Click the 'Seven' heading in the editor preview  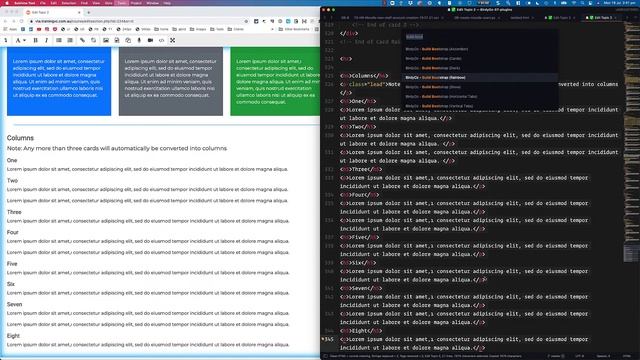(14, 304)
